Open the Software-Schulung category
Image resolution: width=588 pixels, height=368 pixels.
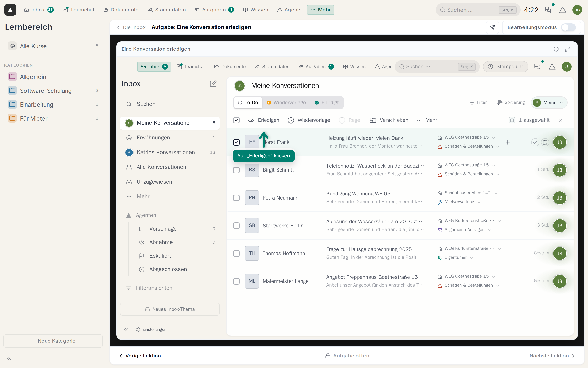(x=53, y=91)
